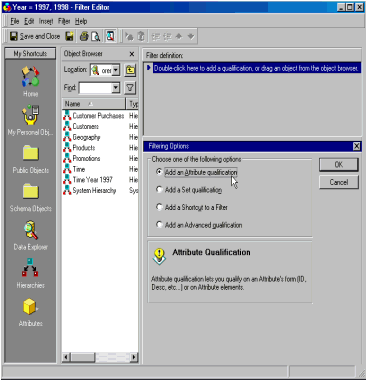Image resolution: width=366 pixels, height=380 pixels.
Task: Open Print Preview from the toolbar
Action: (95, 36)
